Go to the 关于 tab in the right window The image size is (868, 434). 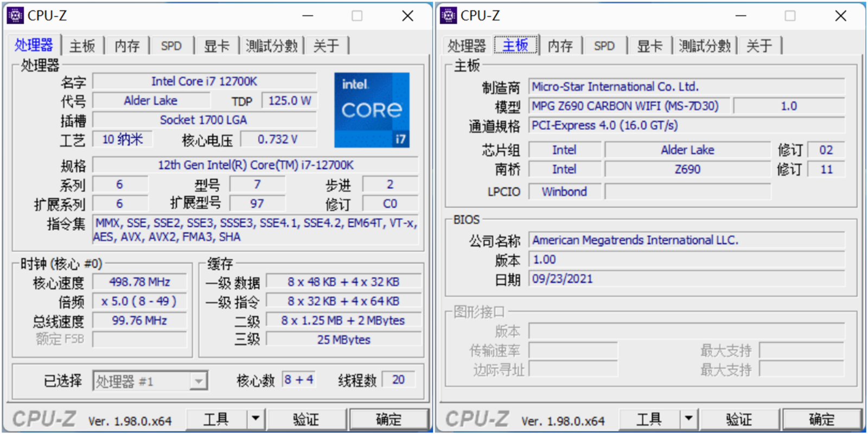tap(759, 46)
